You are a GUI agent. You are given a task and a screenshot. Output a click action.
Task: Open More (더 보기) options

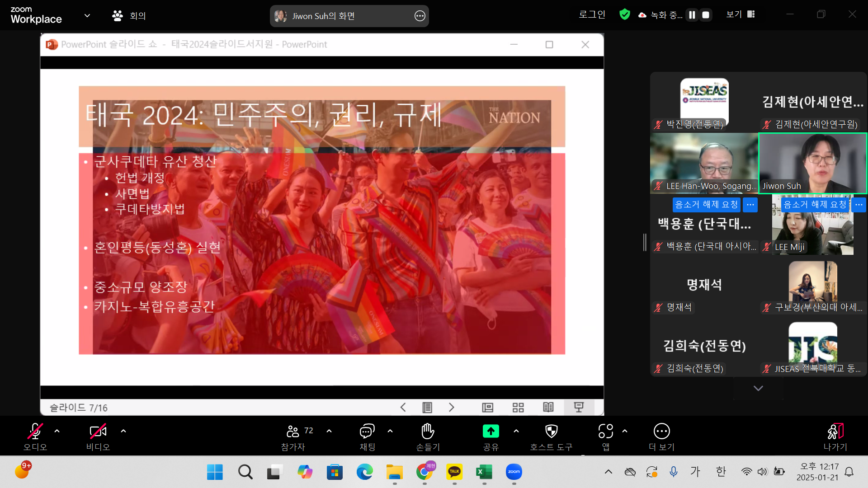[661, 432]
